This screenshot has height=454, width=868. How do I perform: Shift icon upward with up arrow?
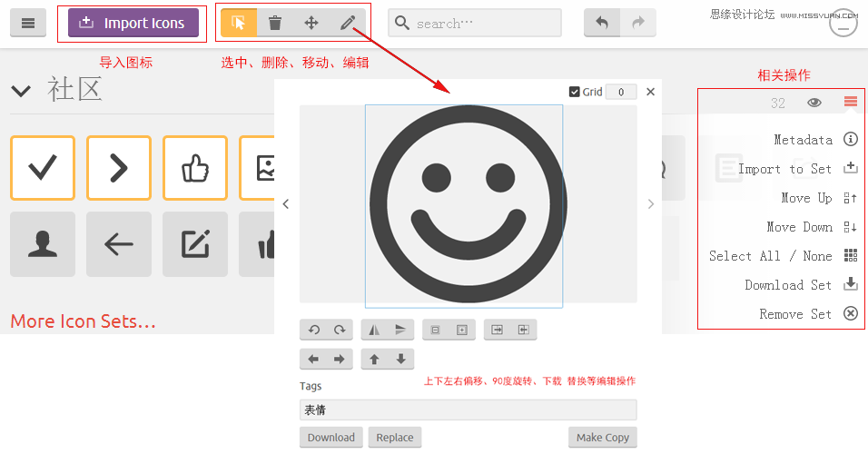coord(374,360)
